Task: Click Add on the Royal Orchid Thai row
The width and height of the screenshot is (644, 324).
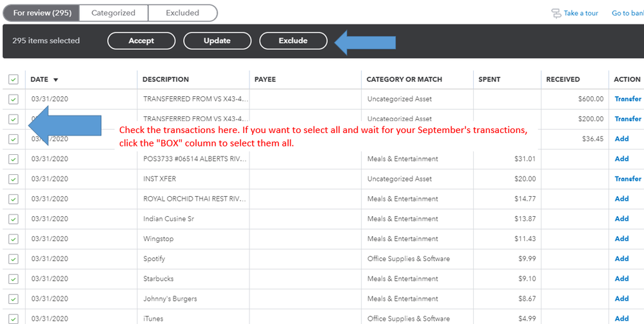Action: [622, 199]
